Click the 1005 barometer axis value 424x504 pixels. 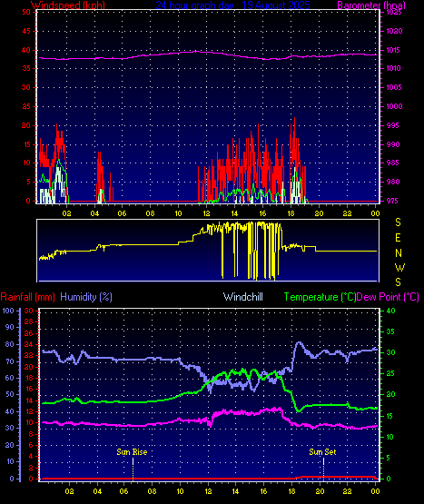[x=394, y=87]
